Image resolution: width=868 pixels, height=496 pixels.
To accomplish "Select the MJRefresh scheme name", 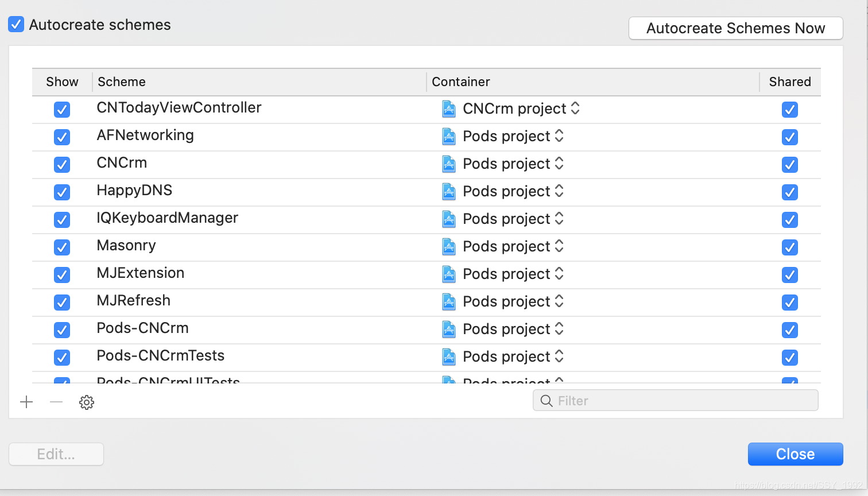I will (134, 300).
